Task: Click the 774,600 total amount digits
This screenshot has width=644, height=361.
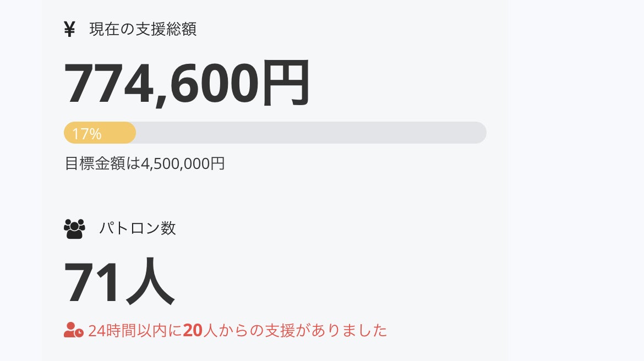Action: (x=161, y=84)
